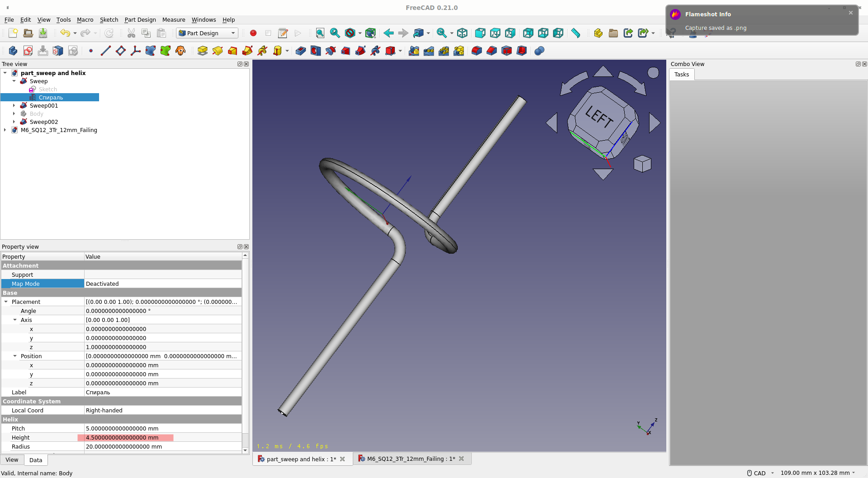
Task: Switch to the View tab in Property panel
Action: [12, 459]
